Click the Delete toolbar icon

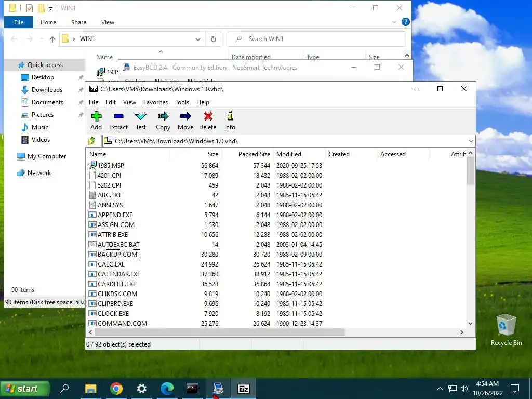click(x=208, y=121)
